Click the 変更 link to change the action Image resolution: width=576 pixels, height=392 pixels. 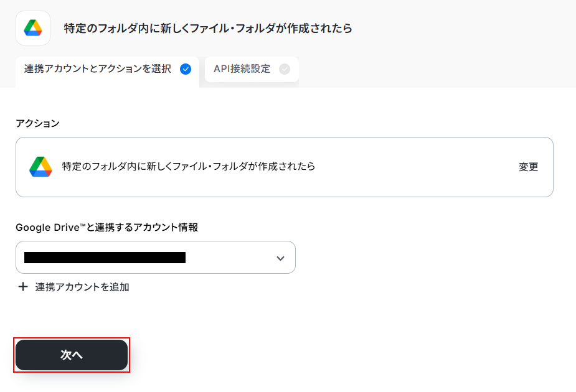click(x=528, y=167)
